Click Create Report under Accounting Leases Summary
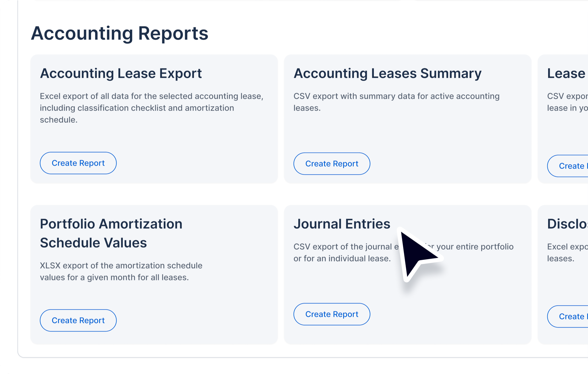Screen dimensions: 588x374 (x=331, y=164)
